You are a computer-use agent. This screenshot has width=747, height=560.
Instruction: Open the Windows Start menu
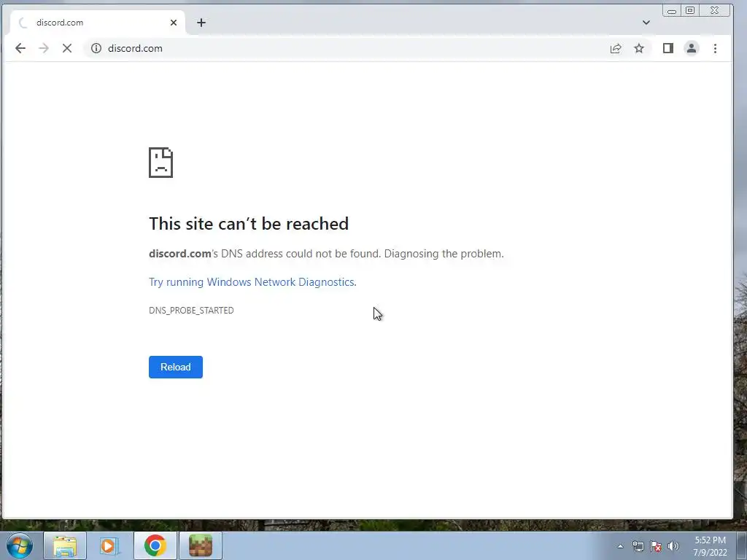(20, 545)
